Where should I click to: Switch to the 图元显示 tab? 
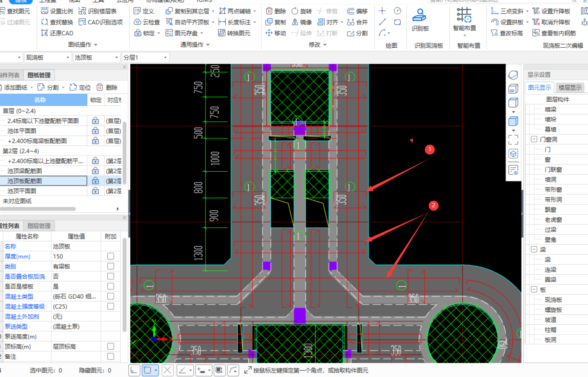pos(539,87)
